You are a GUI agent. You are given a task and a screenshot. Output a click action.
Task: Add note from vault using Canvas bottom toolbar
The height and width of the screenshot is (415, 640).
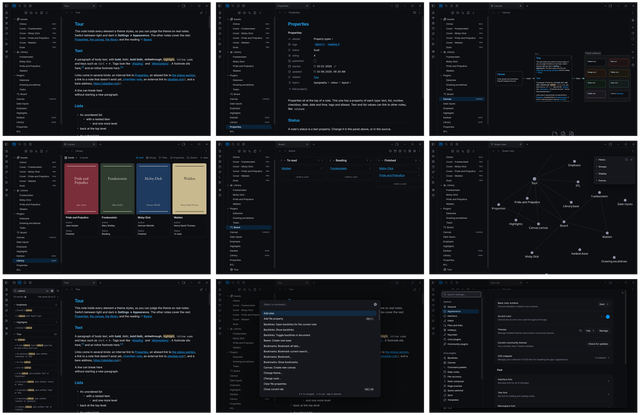click(563, 133)
